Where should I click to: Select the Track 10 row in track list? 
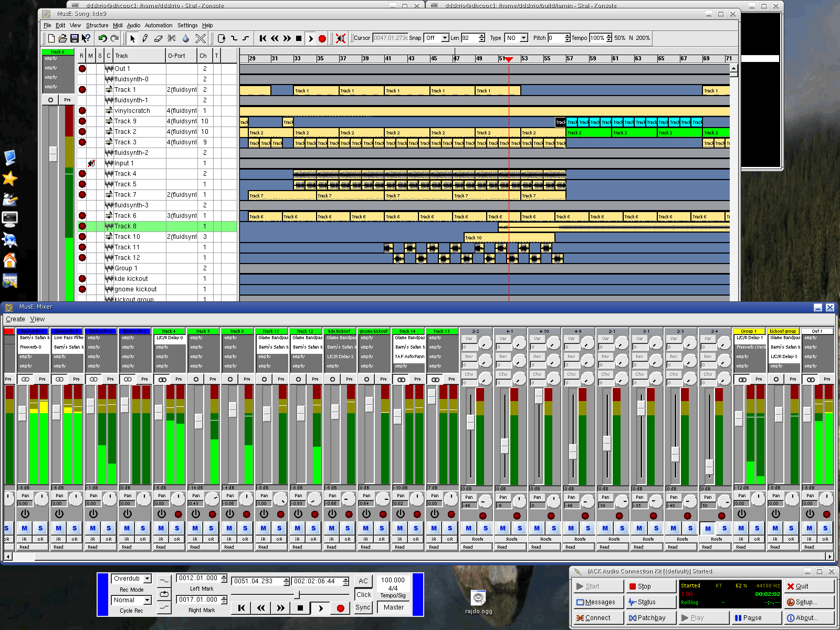coord(157,237)
